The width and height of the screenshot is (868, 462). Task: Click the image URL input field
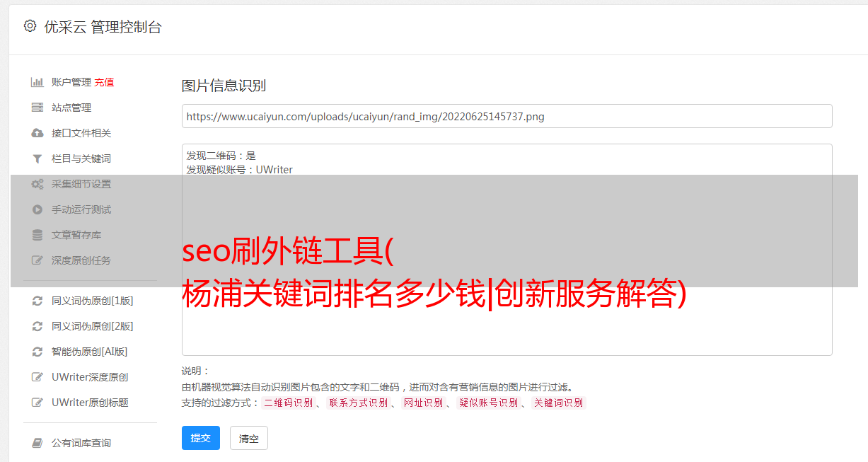pos(507,116)
